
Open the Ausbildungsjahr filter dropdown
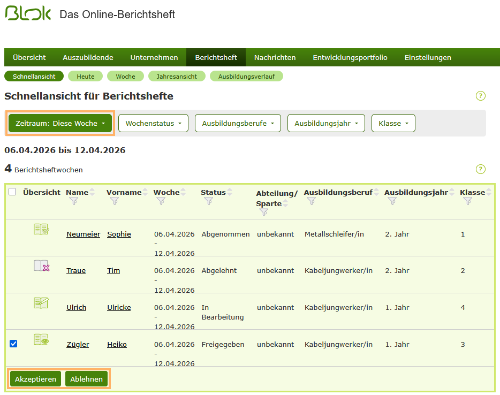point(326,123)
